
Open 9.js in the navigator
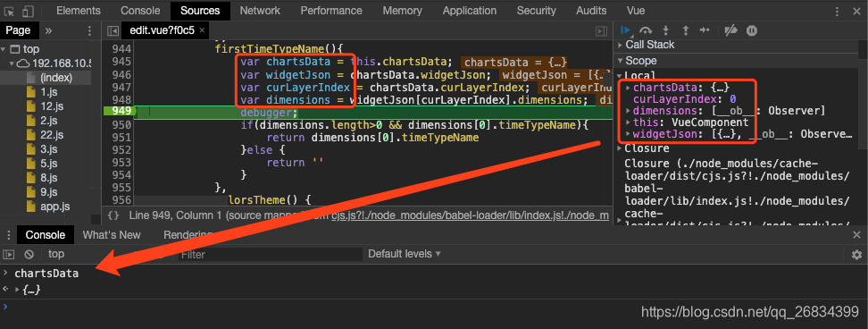tap(48, 193)
